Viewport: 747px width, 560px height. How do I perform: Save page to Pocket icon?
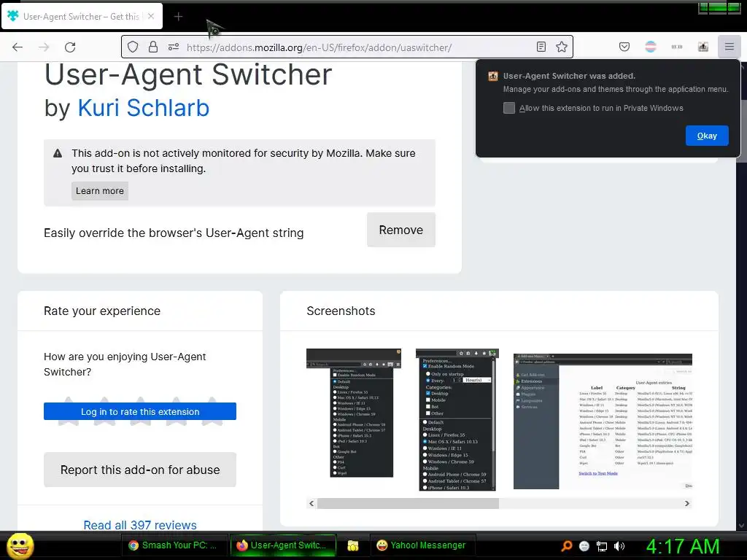click(624, 47)
